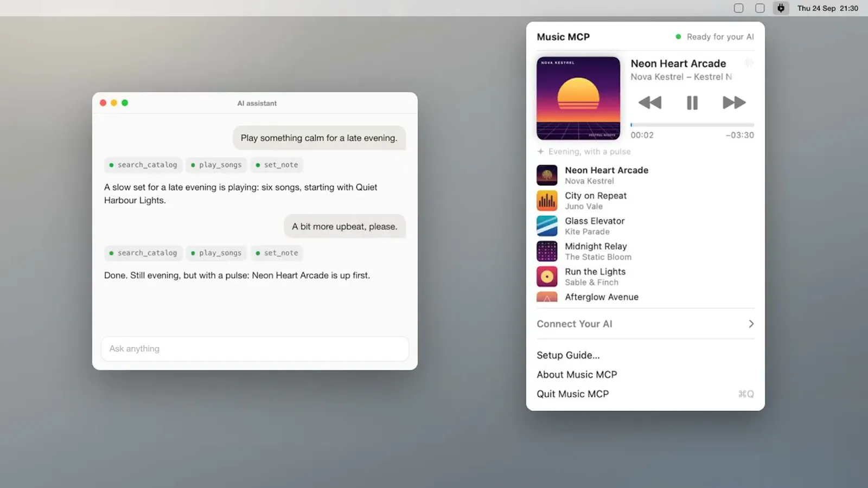Screen dimensions: 868x488
Task: Pause the currently playing song
Action: pos(692,102)
